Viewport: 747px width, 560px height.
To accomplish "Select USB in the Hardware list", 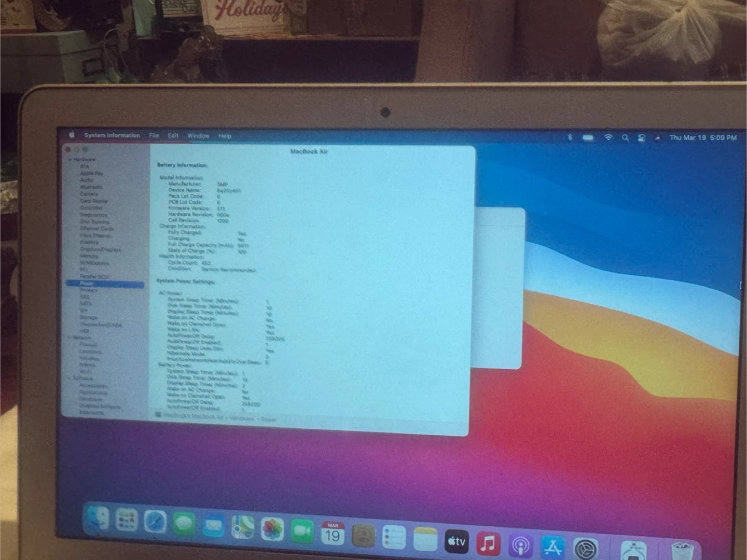I will click(85, 331).
